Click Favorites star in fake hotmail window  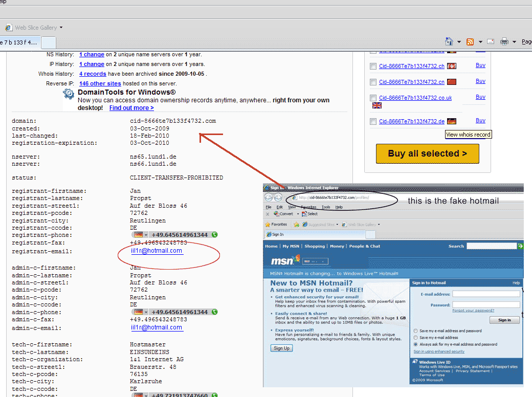pos(268,224)
